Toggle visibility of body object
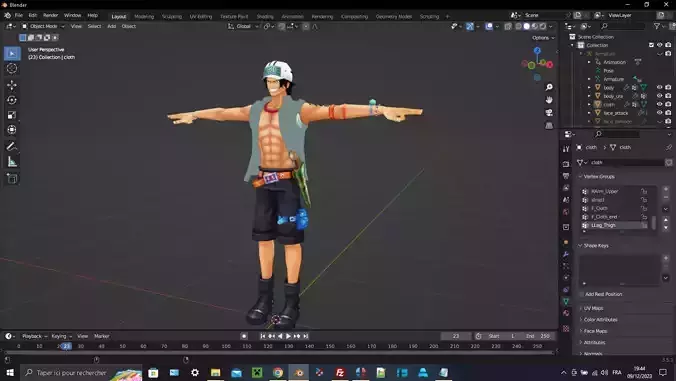Screen dimensions: 676x381 (660, 87)
